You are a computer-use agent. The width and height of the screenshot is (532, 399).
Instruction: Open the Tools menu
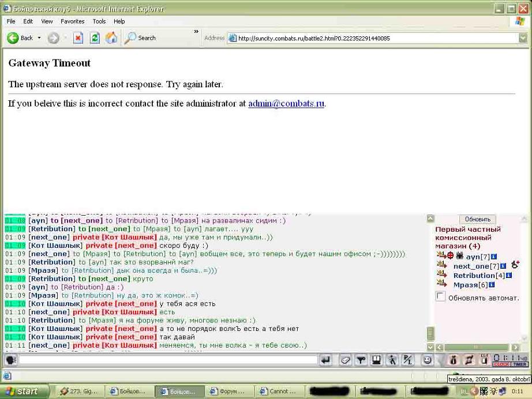(99, 21)
